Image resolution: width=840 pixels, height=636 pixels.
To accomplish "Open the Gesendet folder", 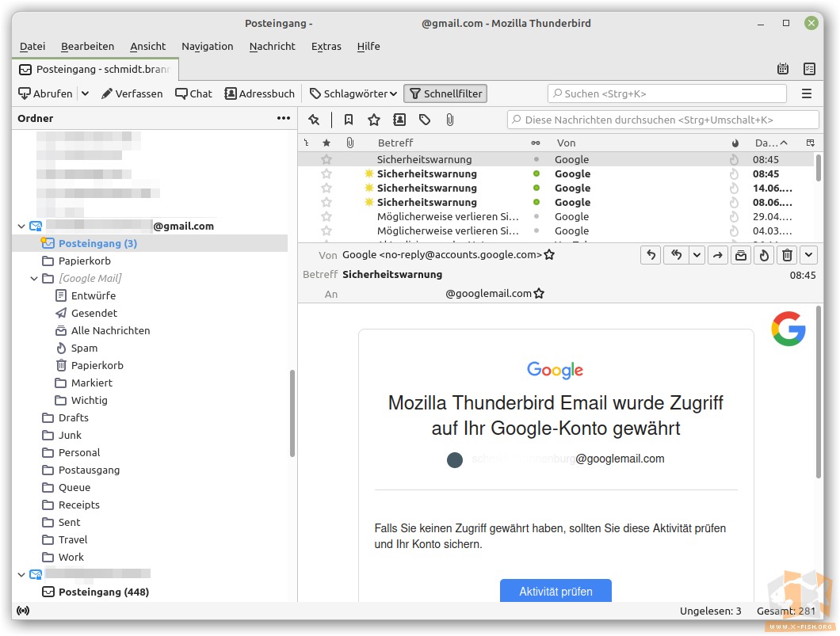I will click(86, 313).
